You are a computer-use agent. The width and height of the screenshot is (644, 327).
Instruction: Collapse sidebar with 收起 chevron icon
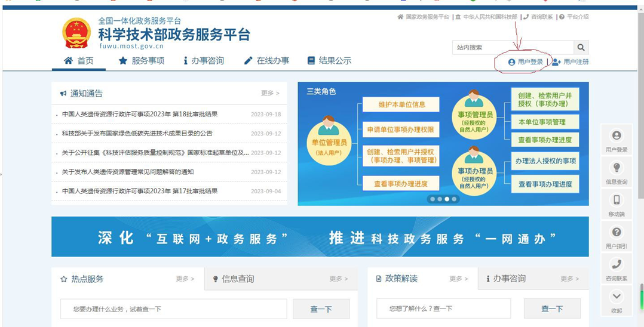pos(617,296)
